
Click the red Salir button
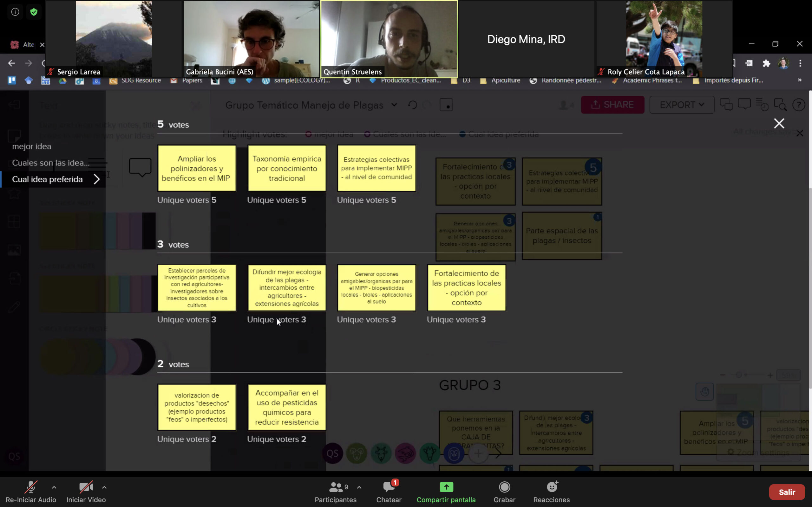point(787,492)
